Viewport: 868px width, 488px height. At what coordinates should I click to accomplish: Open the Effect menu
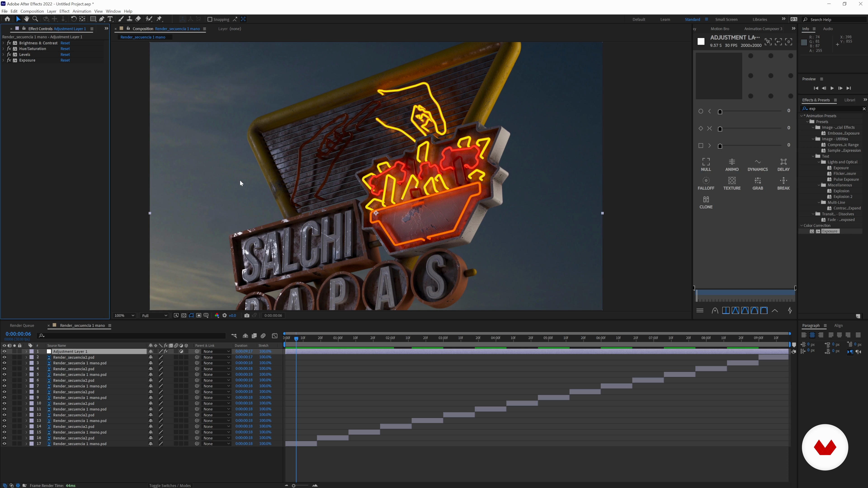(64, 11)
